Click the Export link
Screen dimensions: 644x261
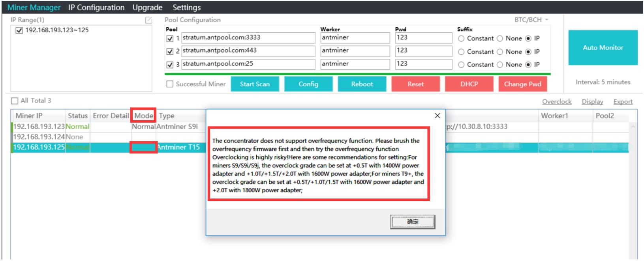point(623,102)
